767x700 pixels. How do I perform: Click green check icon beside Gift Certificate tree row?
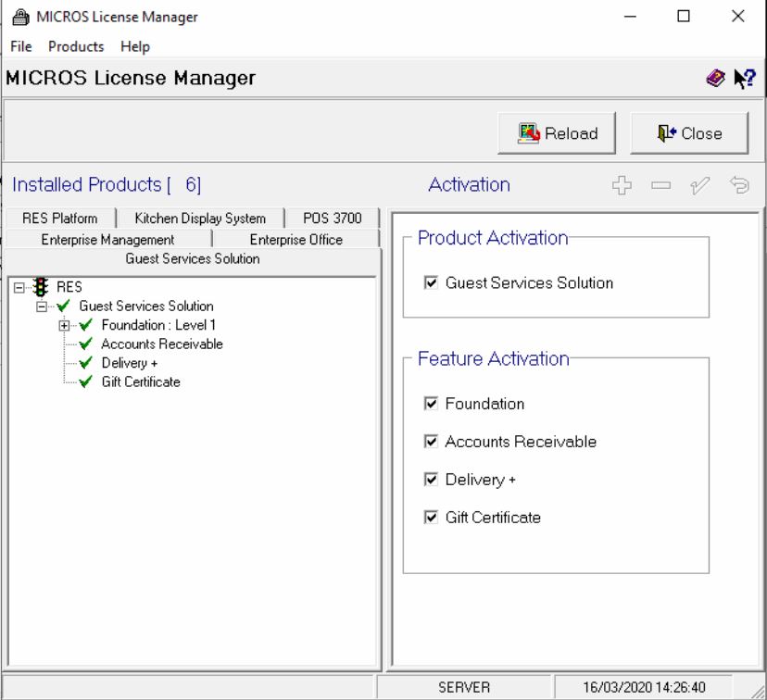click(x=85, y=381)
